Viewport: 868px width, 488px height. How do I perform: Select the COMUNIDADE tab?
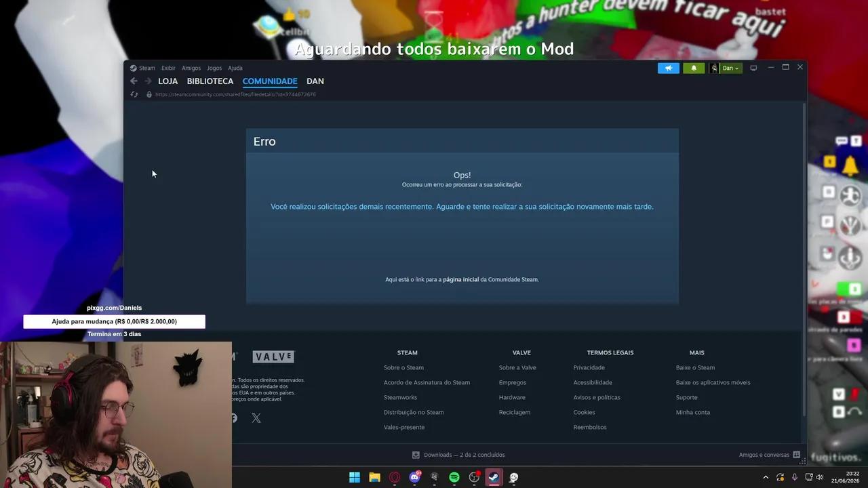[270, 81]
